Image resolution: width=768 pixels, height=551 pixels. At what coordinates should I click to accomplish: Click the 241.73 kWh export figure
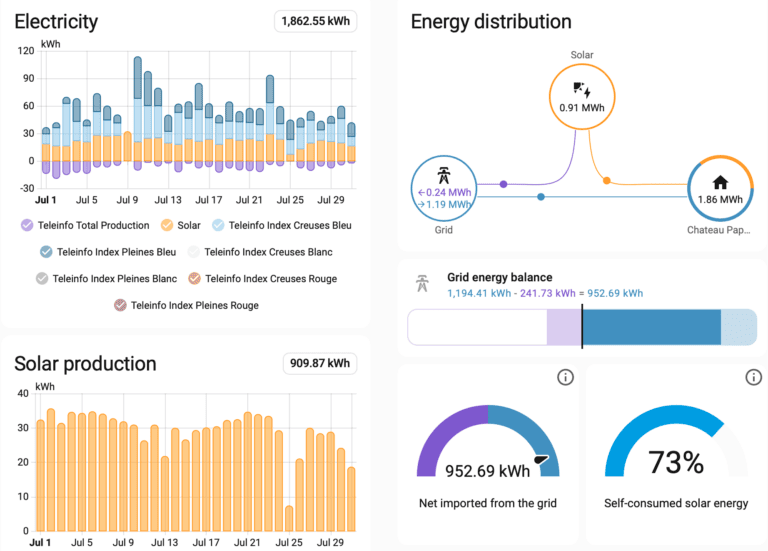[548, 293]
